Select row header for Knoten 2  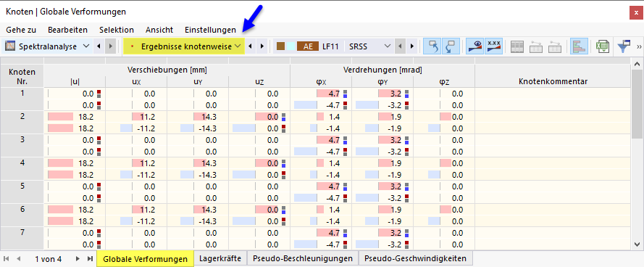(x=22, y=122)
